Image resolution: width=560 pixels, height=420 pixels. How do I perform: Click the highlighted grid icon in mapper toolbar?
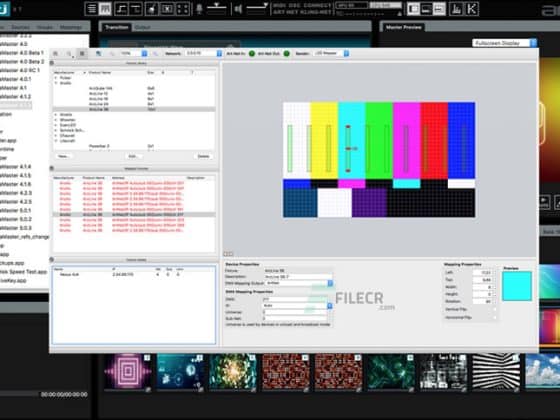coord(82,54)
